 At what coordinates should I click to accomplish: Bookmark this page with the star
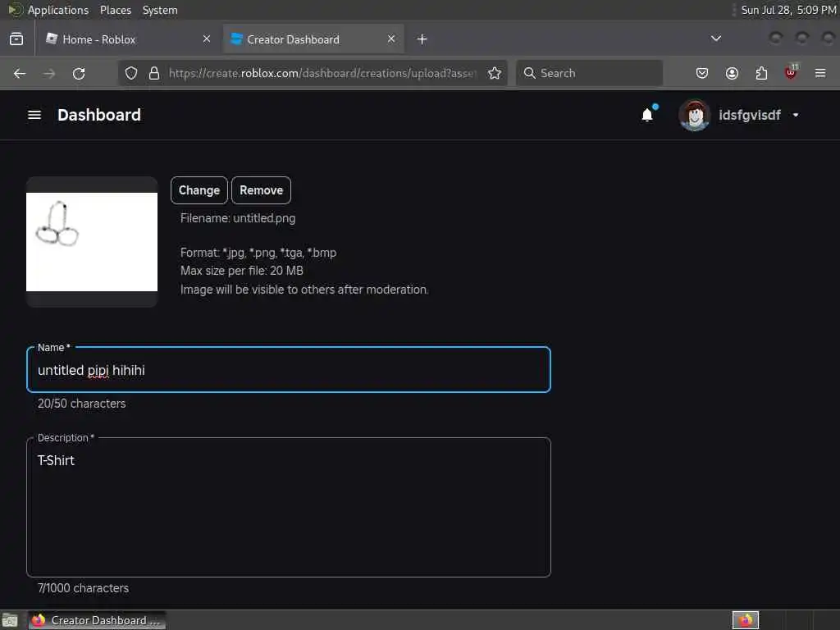coord(495,73)
